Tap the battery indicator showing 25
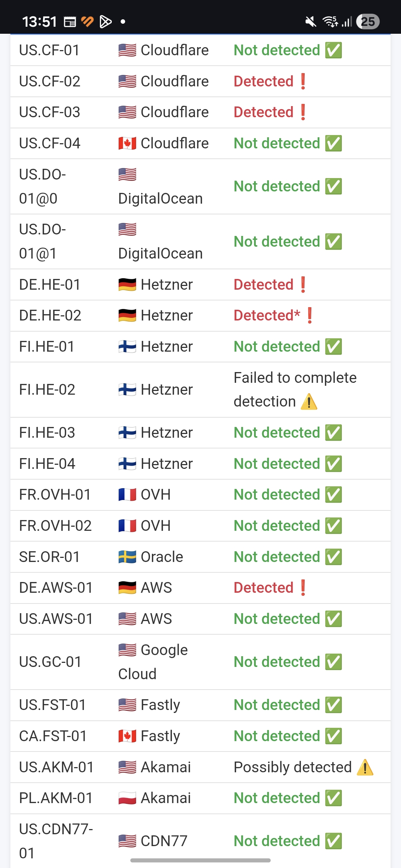401x868 pixels. click(x=368, y=22)
